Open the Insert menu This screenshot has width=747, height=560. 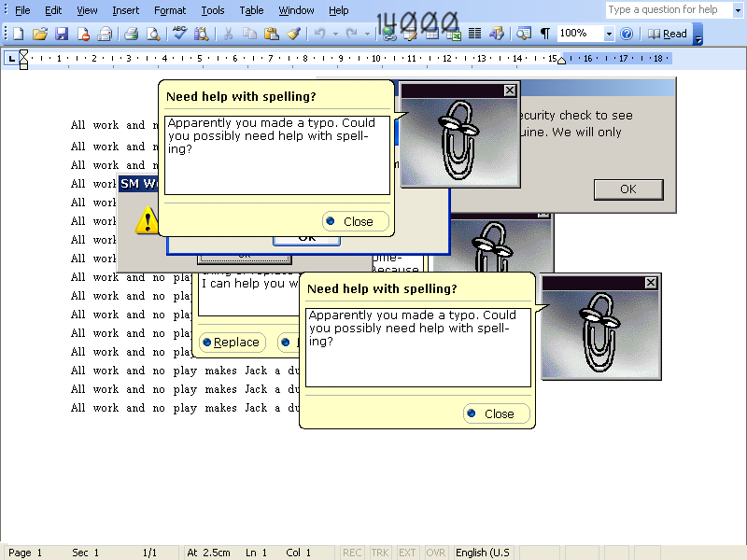126,10
